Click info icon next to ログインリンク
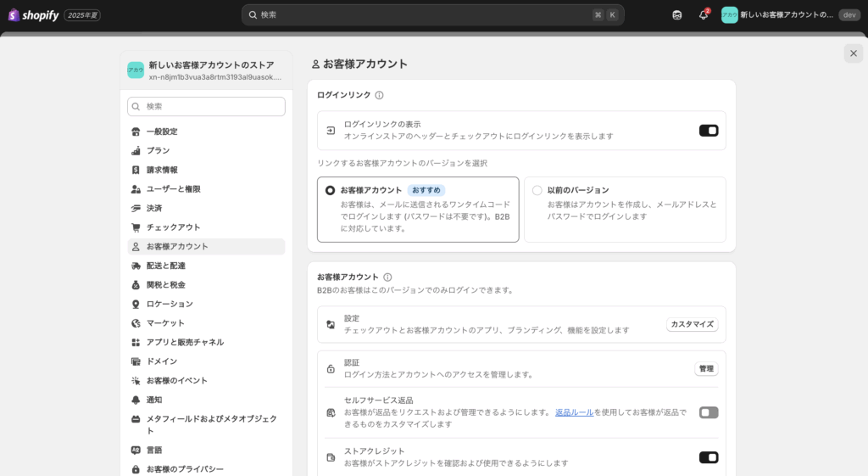 point(379,95)
